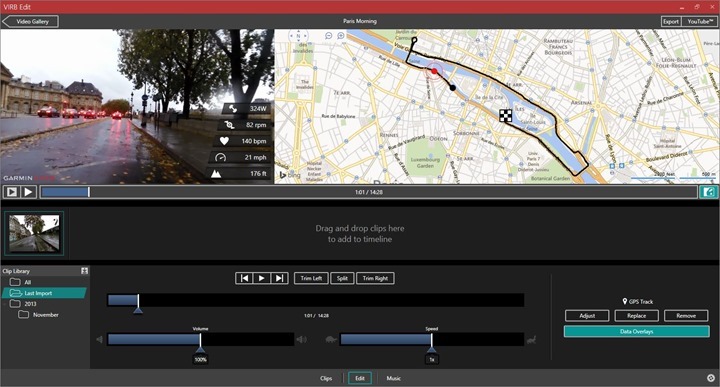Play the clip in the edit panel

(x=262, y=278)
